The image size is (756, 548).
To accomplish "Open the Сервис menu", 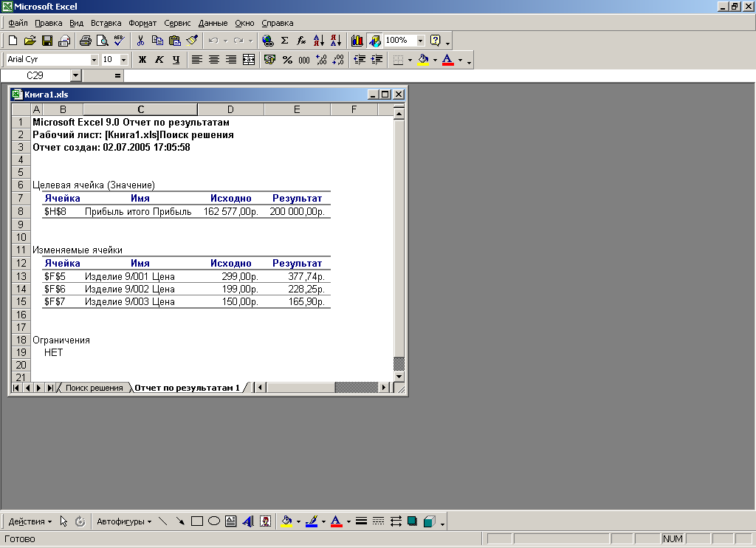I will [x=177, y=23].
